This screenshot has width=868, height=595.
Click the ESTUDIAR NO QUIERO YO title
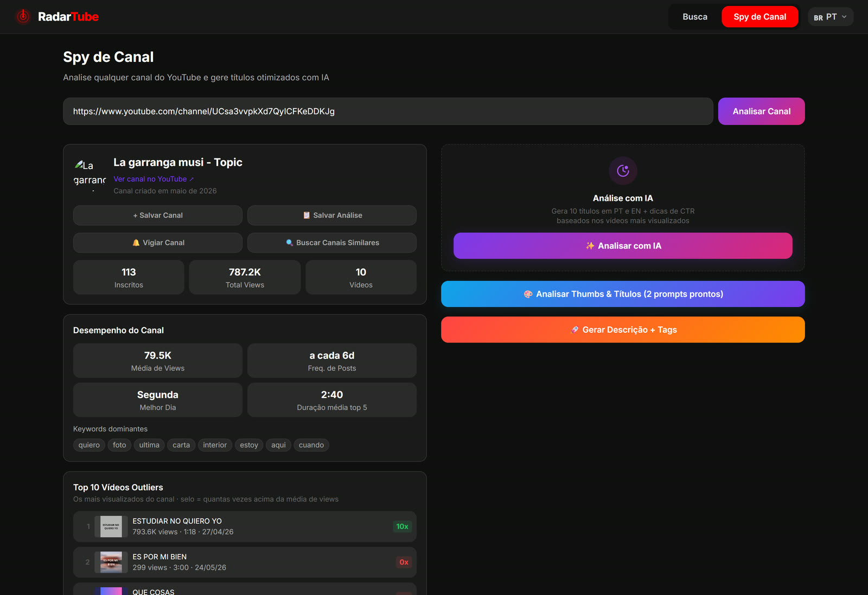(177, 521)
